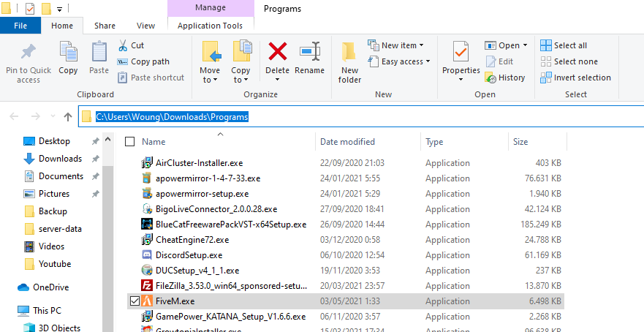Screen dimensions: 644x332
Task: Open the Application Tools tab
Action: (x=211, y=26)
